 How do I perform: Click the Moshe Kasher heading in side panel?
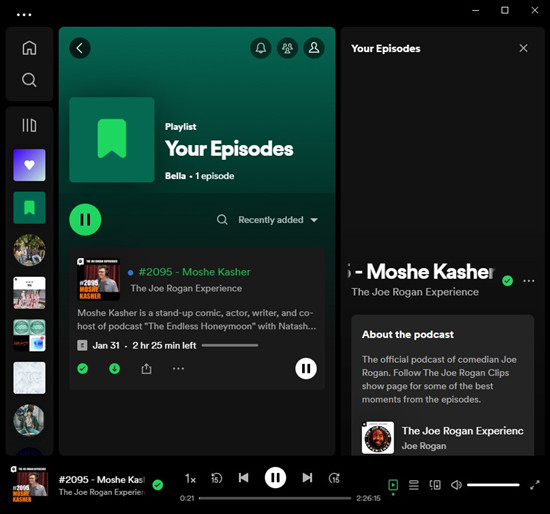click(x=421, y=272)
